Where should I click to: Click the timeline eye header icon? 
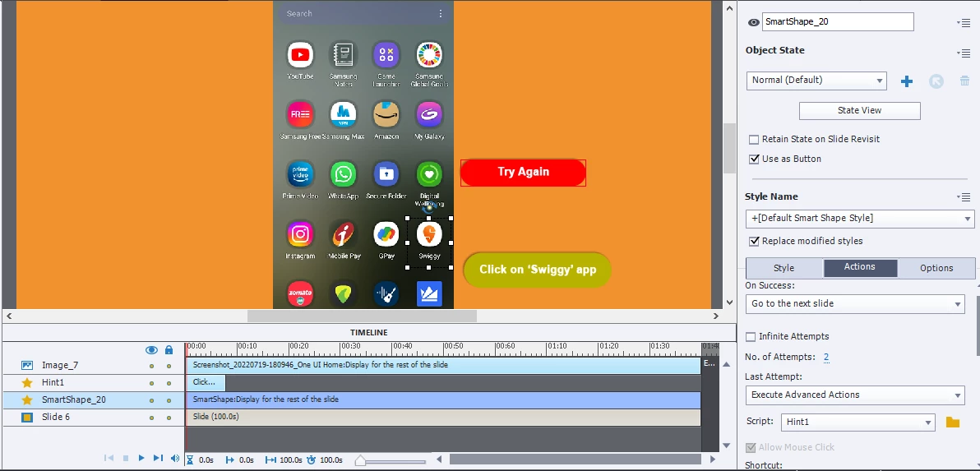pyautogui.click(x=151, y=350)
